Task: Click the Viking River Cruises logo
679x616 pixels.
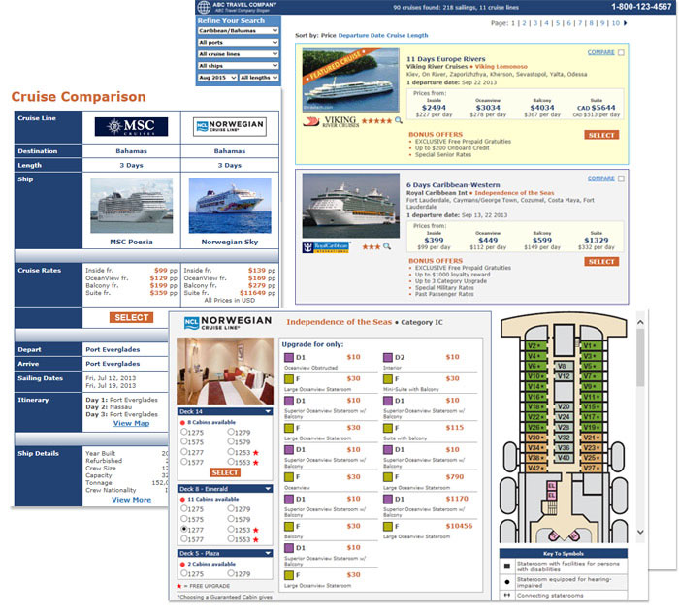Action: [331, 121]
